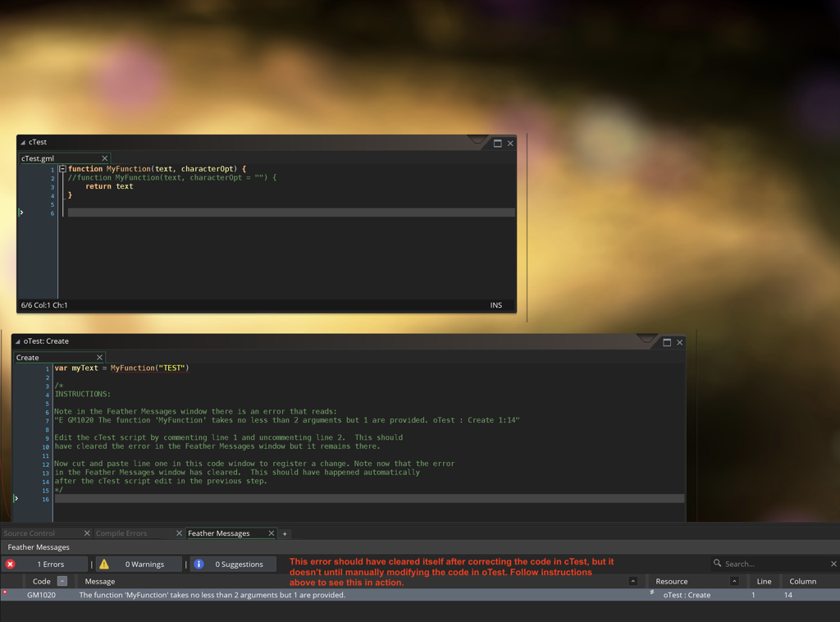
Task: Toggle the INS overwrite mode indicator
Action: [495, 305]
